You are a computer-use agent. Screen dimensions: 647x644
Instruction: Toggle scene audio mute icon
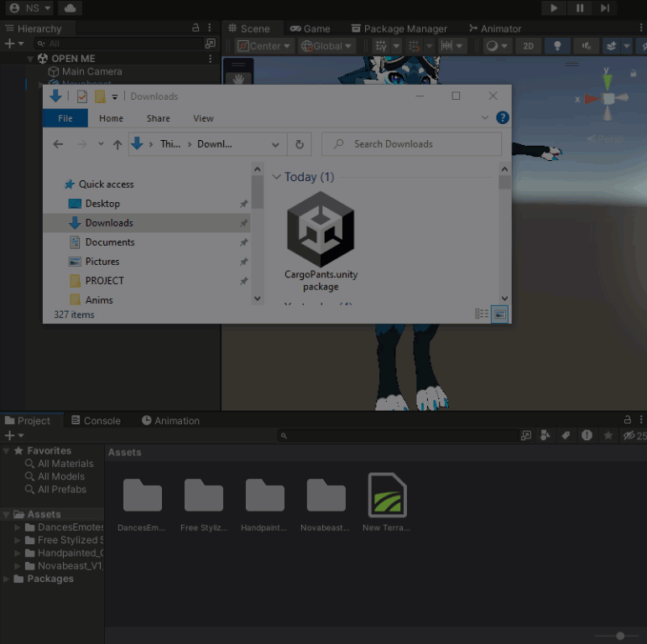pyautogui.click(x=587, y=46)
